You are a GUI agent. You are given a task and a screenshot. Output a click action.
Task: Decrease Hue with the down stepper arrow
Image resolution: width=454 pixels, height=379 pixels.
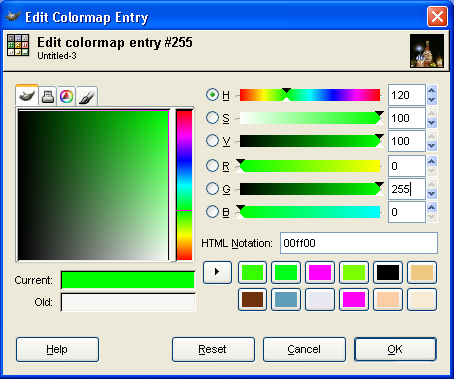(432, 100)
